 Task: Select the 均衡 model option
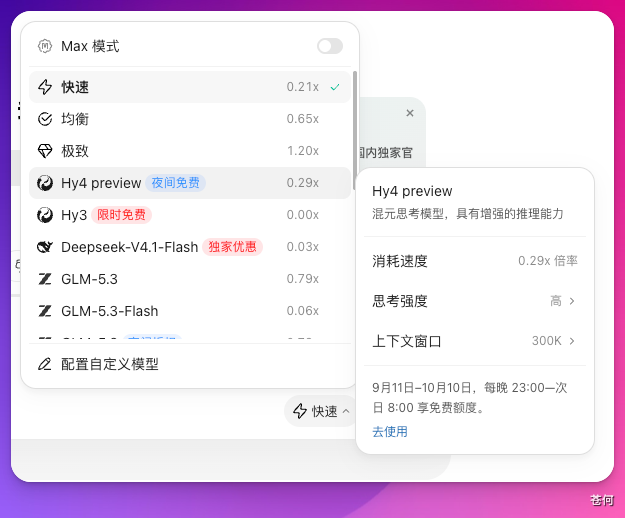(190, 119)
